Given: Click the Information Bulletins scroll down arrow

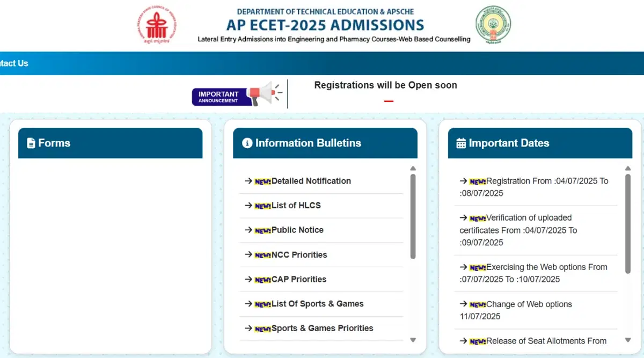Looking at the screenshot, I should 413,340.
